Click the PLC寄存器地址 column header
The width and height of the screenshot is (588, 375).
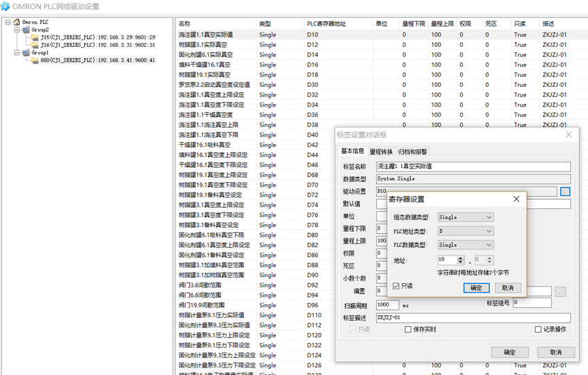point(339,24)
